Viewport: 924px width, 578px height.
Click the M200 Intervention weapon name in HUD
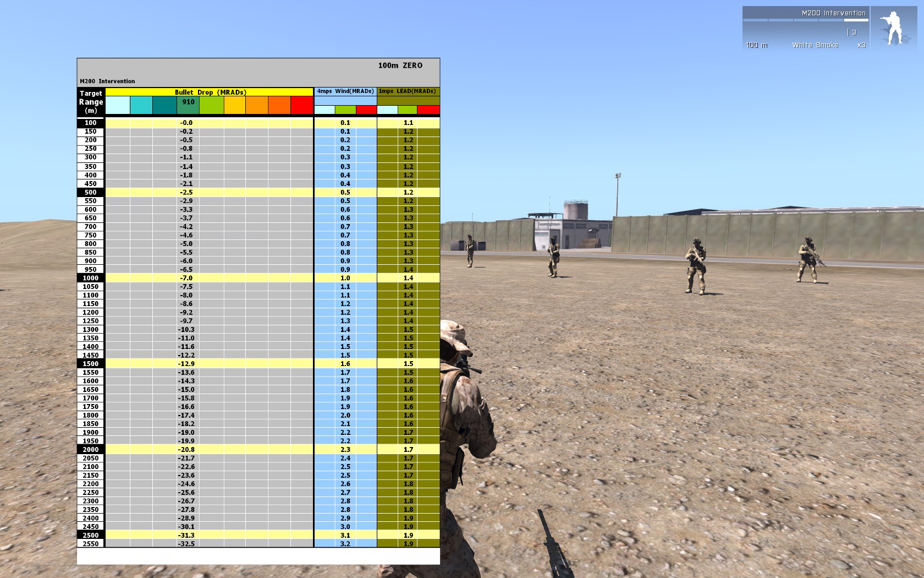click(x=833, y=13)
